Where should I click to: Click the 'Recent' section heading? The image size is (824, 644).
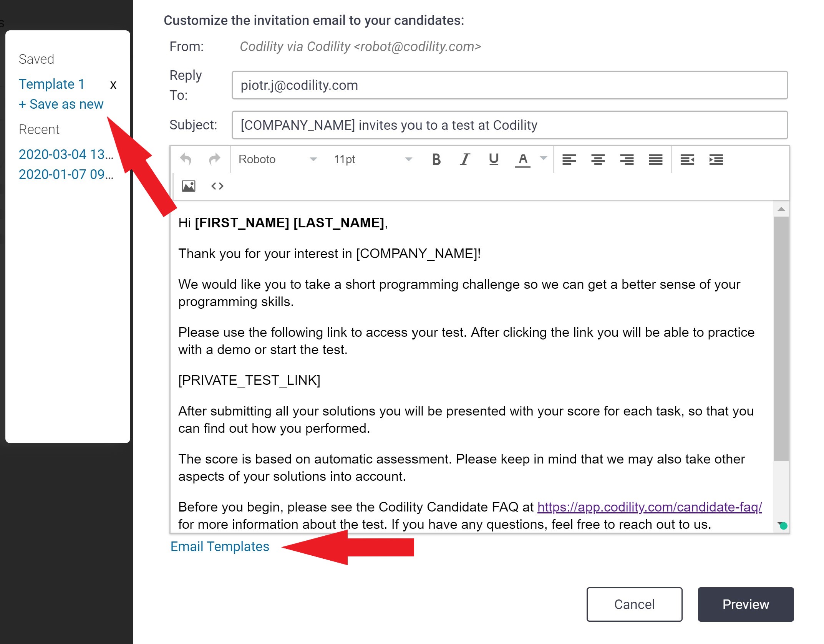(x=39, y=129)
